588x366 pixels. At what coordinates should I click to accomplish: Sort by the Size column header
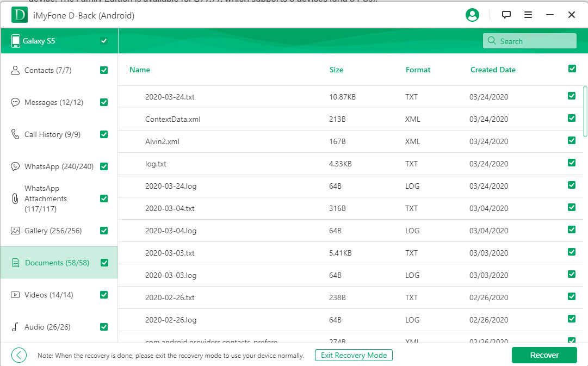(336, 70)
